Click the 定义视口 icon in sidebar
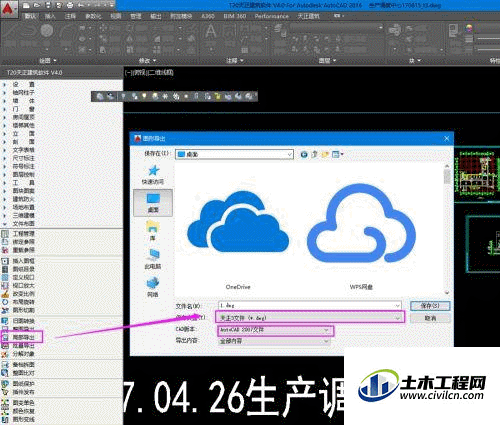The image size is (500, 425). pos(5,277)
